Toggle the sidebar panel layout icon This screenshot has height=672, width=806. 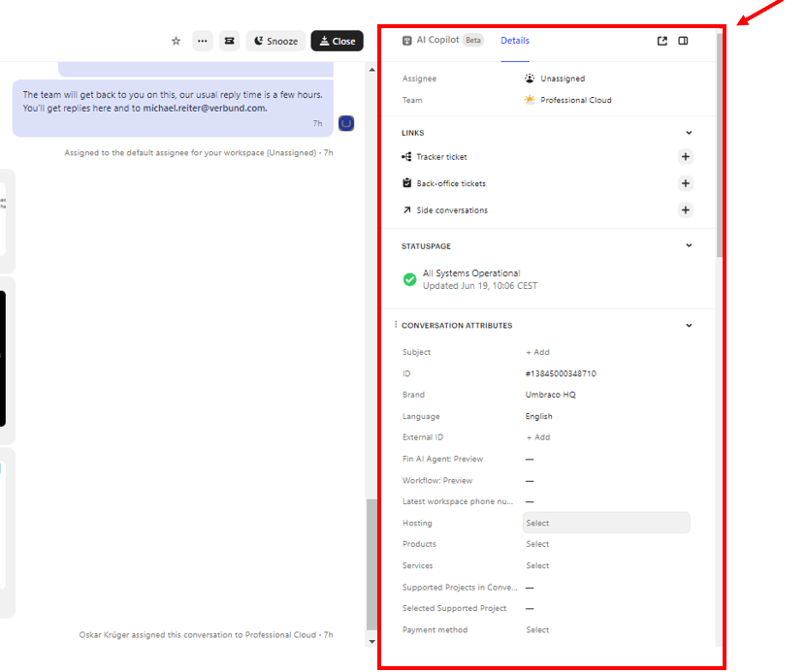pyautogui.click(x=684, y=41)
